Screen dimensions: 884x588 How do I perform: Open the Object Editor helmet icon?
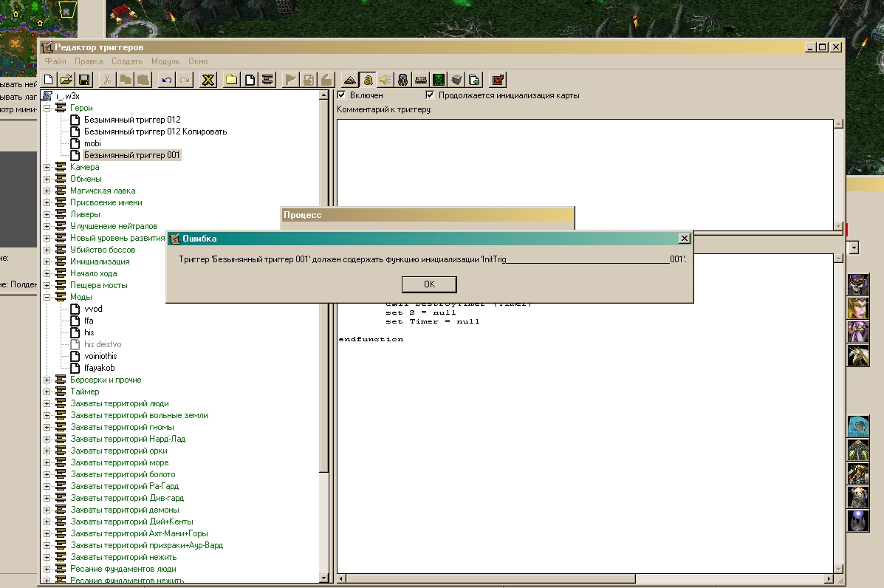(x=402, y=80)
